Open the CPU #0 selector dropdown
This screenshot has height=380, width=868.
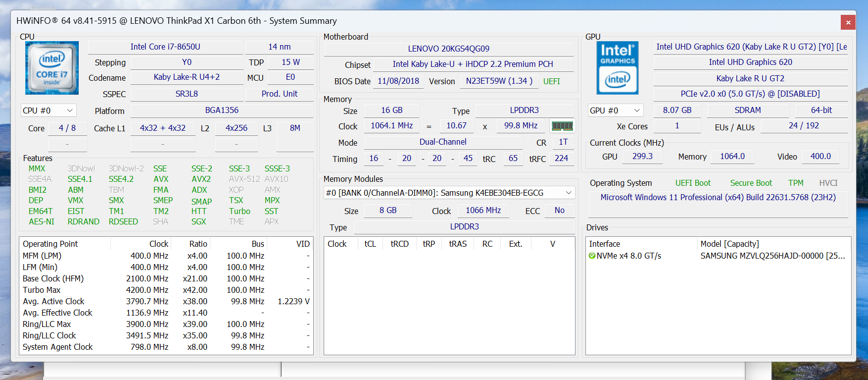point(48,110)
